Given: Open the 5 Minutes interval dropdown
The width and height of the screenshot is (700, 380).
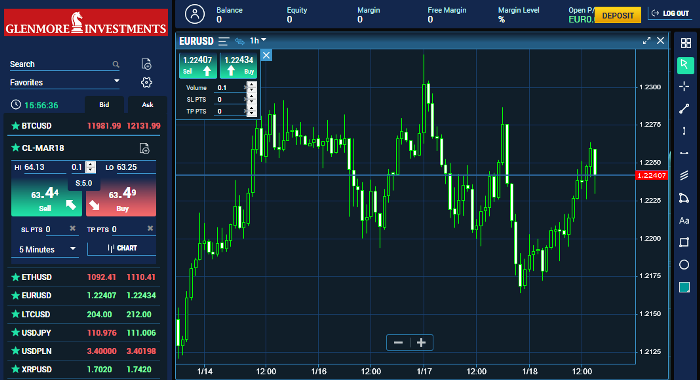Looking at the screenshot, I should pyautogui.click(x=45, y=250).
